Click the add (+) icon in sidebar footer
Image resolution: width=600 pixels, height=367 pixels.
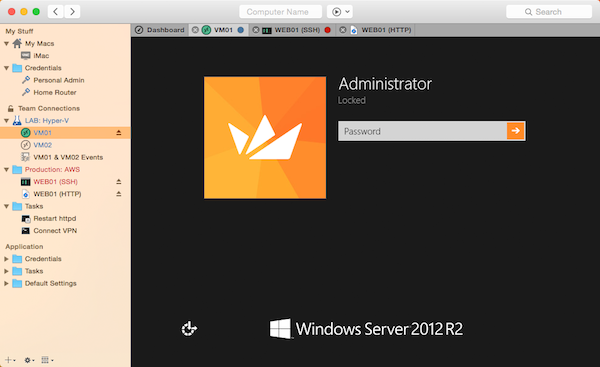click(x=10, y=360)
